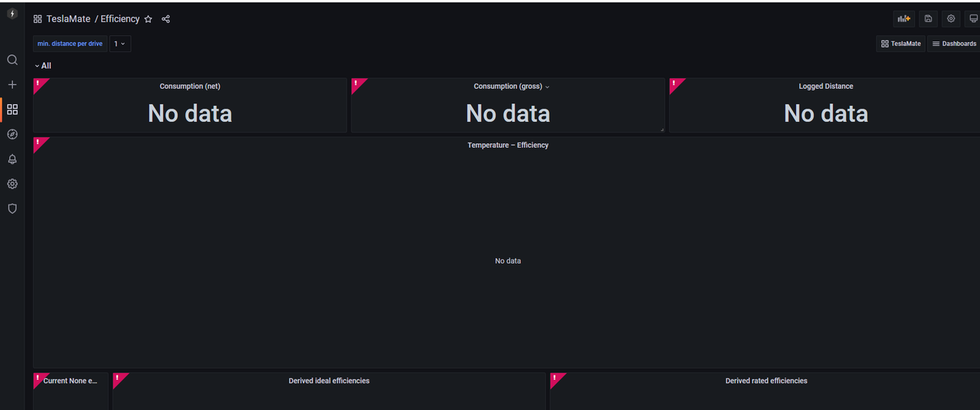Click error marker on Derived ideal efficiencies panel
The width and height of the screenshot is (980, 410).
pos(118,378)
